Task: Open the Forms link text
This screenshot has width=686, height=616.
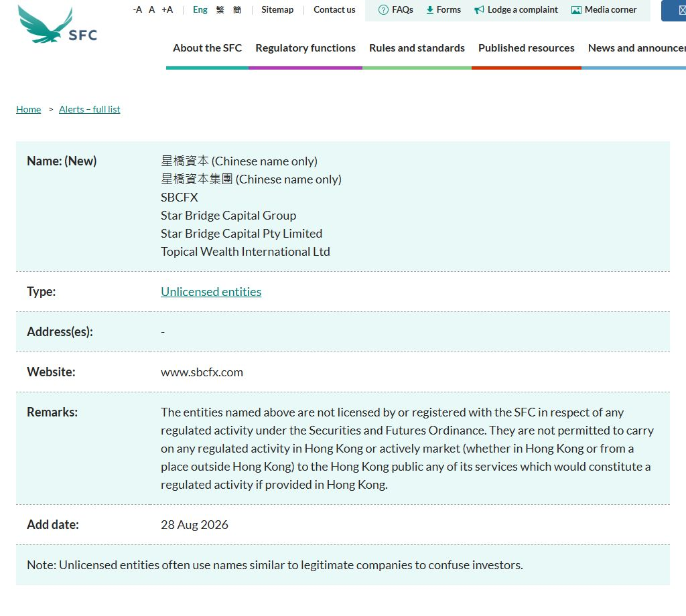Action: tap(448, 9)
